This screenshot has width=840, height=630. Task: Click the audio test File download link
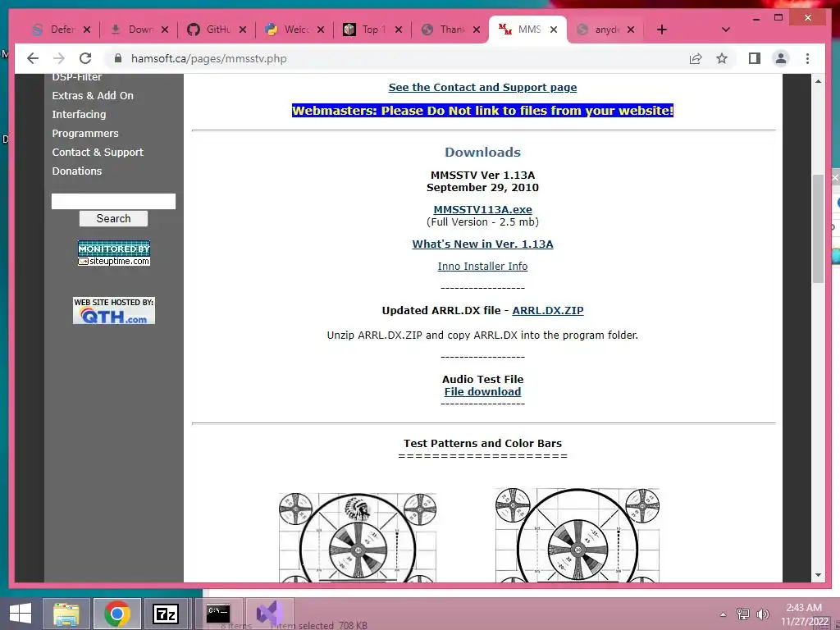point(482,391)
